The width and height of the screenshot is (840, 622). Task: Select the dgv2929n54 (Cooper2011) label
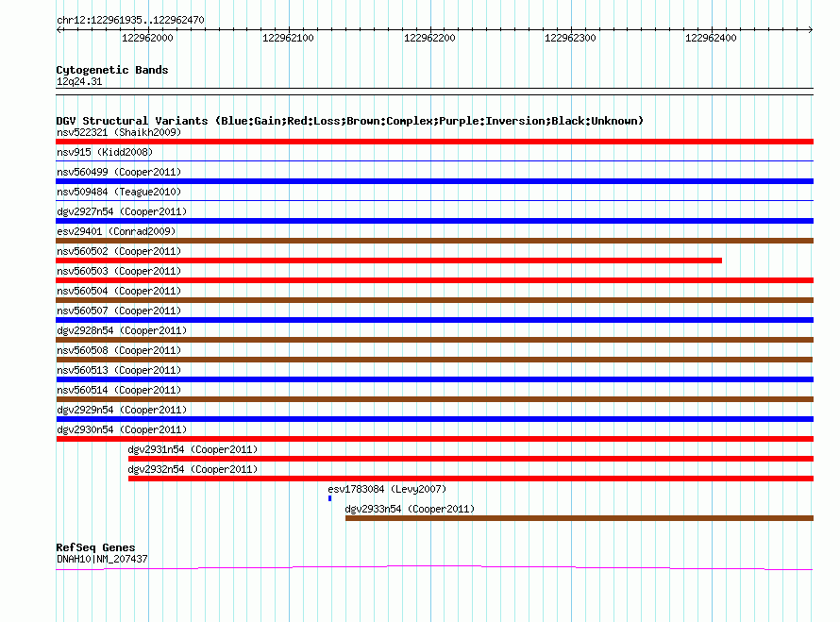click(122, 410)
